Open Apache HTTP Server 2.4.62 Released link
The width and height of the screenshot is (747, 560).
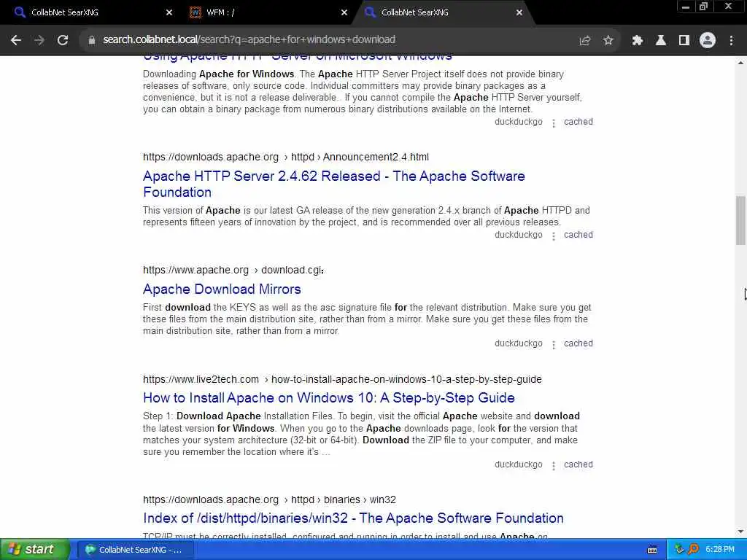tap(333, 184)
